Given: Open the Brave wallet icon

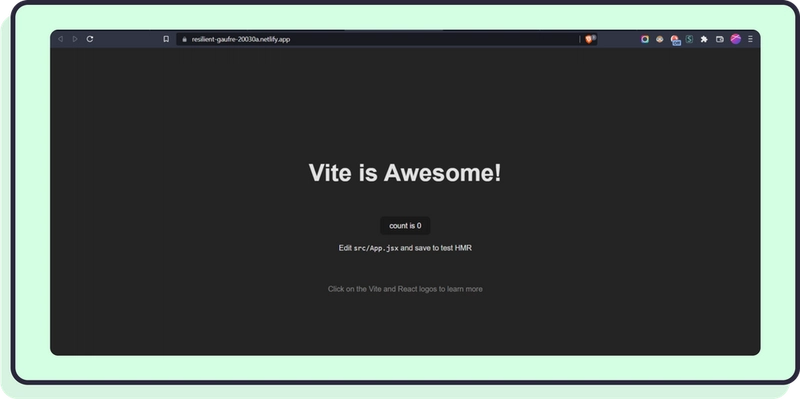Looking at the screenshot, I should (720, 39).
